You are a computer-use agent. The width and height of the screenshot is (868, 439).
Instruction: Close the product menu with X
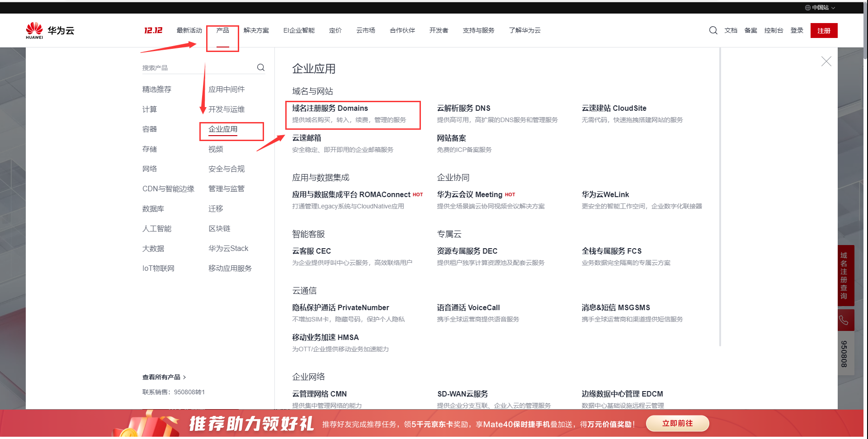click(x=826, y=61)
